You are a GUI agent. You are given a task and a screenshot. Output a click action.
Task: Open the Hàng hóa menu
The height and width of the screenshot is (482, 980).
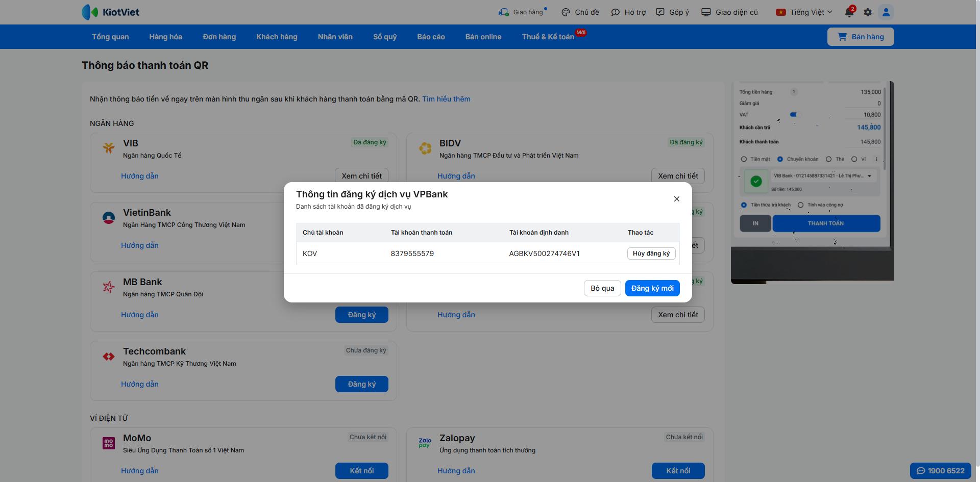pos(166,37)
